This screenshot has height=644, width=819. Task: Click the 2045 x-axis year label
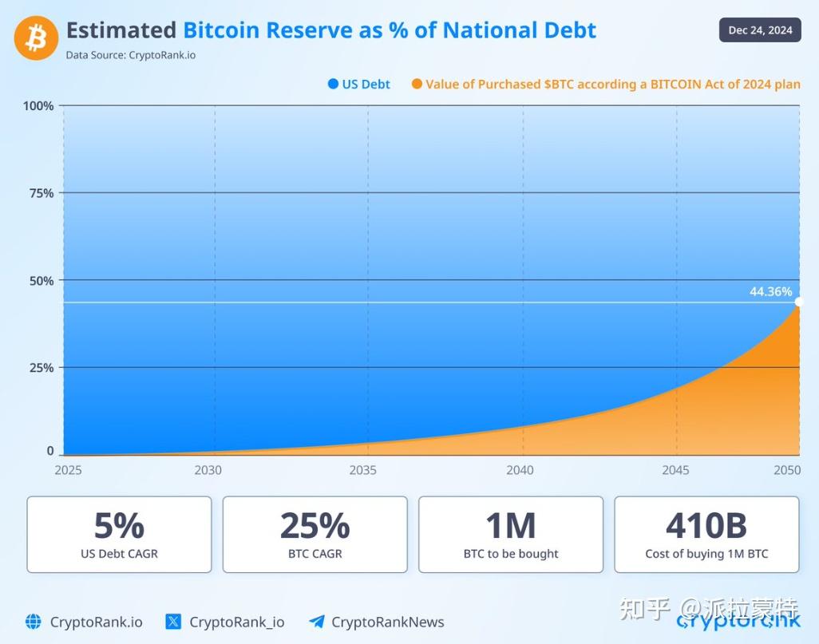coord(675,470)
